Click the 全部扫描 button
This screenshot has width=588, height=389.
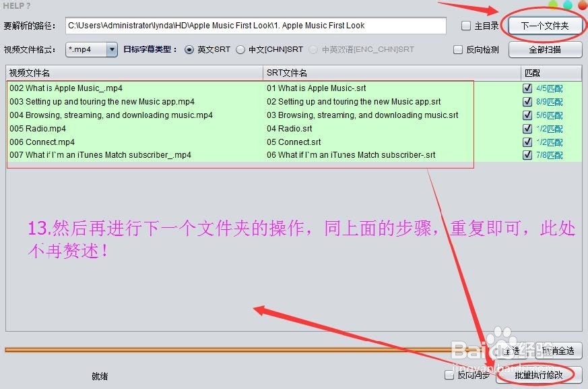point(545,50)
